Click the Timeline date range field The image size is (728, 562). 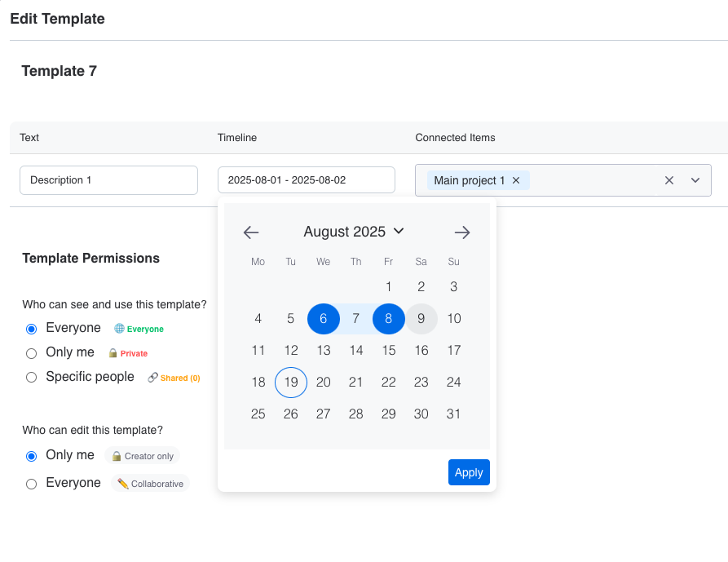[x=306, y=180]
